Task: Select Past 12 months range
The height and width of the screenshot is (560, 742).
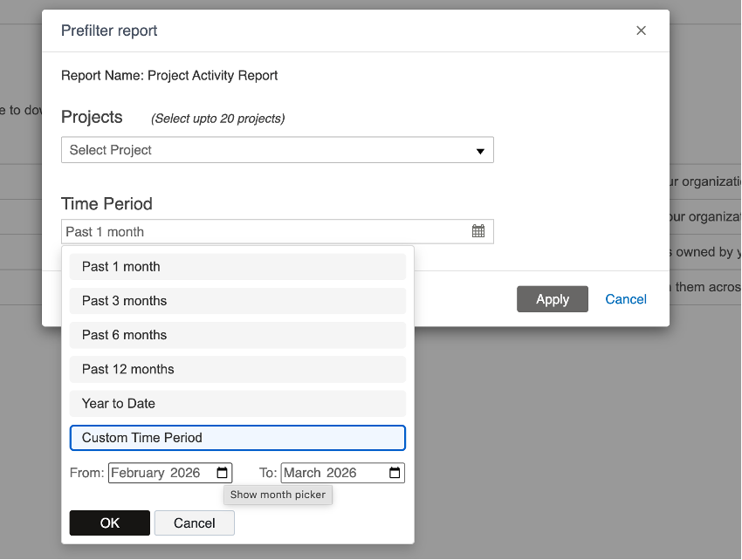Action: coord(237,369)
